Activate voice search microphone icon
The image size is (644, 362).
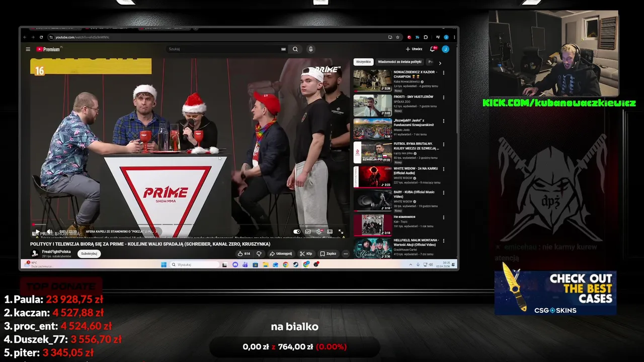(310, 49)
